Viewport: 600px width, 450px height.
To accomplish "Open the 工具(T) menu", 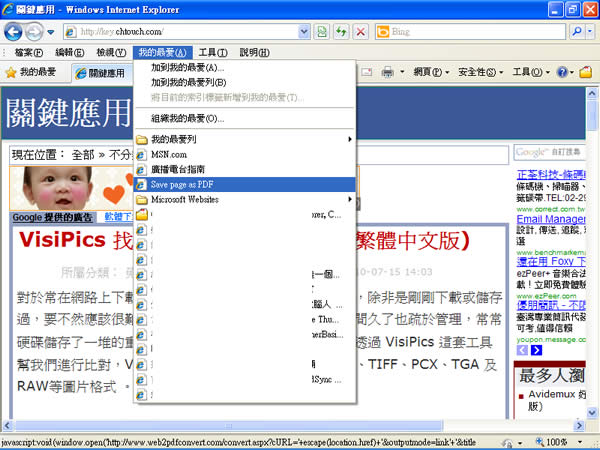I will (x=213, y=52).
